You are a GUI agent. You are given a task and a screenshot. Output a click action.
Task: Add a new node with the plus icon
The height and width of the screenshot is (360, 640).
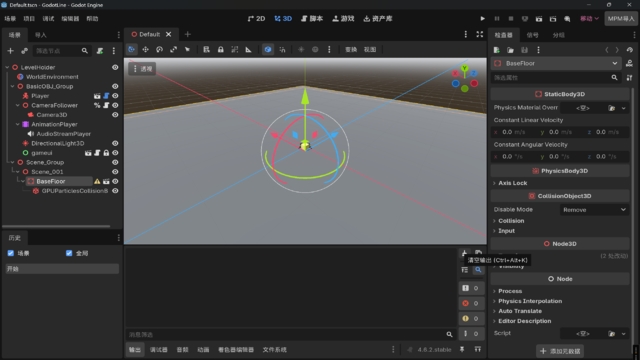click(x=11, y=51)
